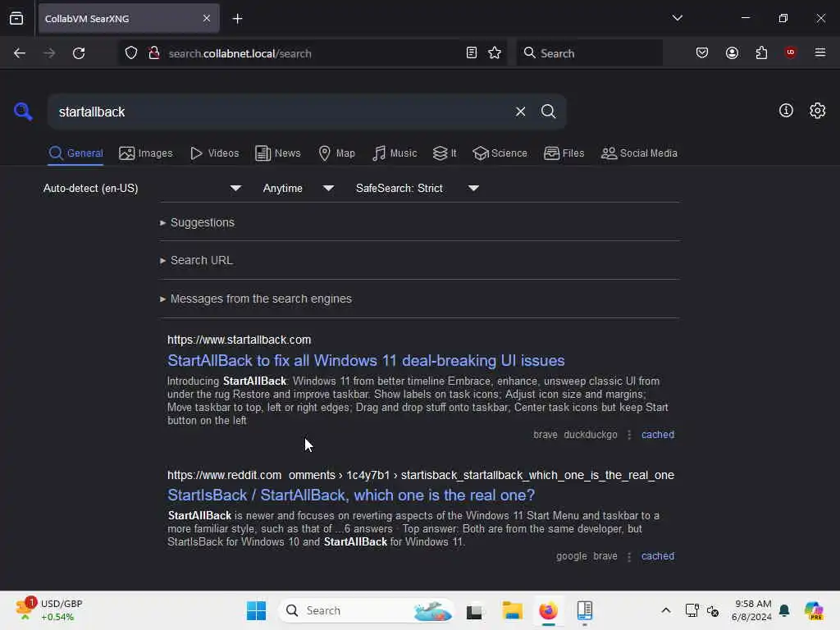840x630 pixels.
Task: Click the Firefox taskbar icon
Action: pyautogui.click(x=548, y=610)
